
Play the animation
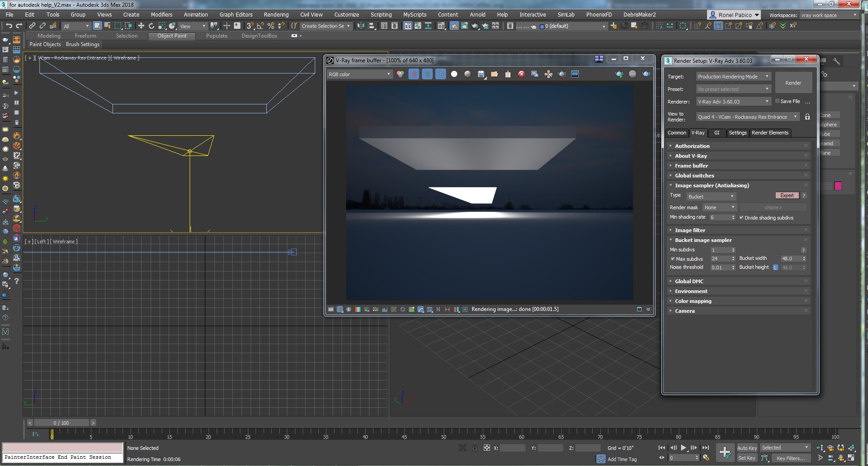click(683, 448)
